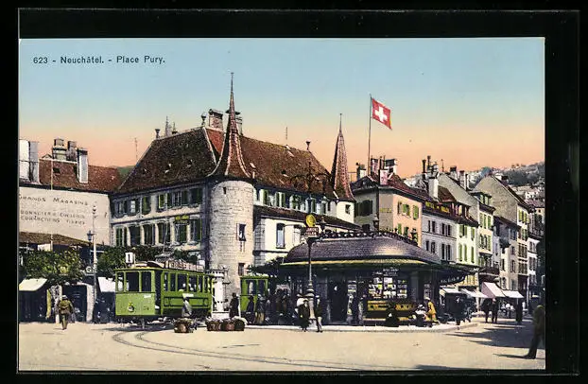Click the white awning on the right side shops
Screen dimensions: 588x384
pos(493,290)
